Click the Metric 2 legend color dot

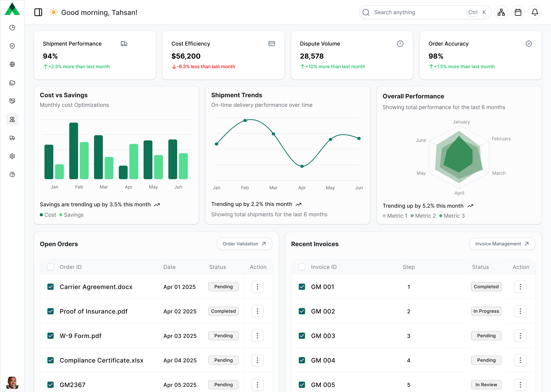pos(412,216)
